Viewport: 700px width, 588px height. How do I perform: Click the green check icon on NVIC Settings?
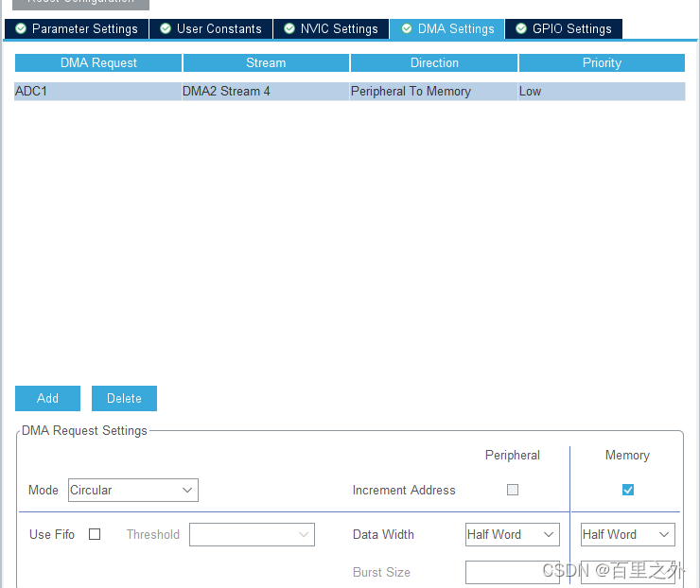[289, 28]
